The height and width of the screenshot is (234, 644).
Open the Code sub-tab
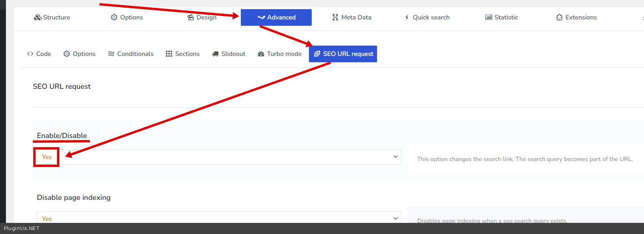[x=39, y=54]
